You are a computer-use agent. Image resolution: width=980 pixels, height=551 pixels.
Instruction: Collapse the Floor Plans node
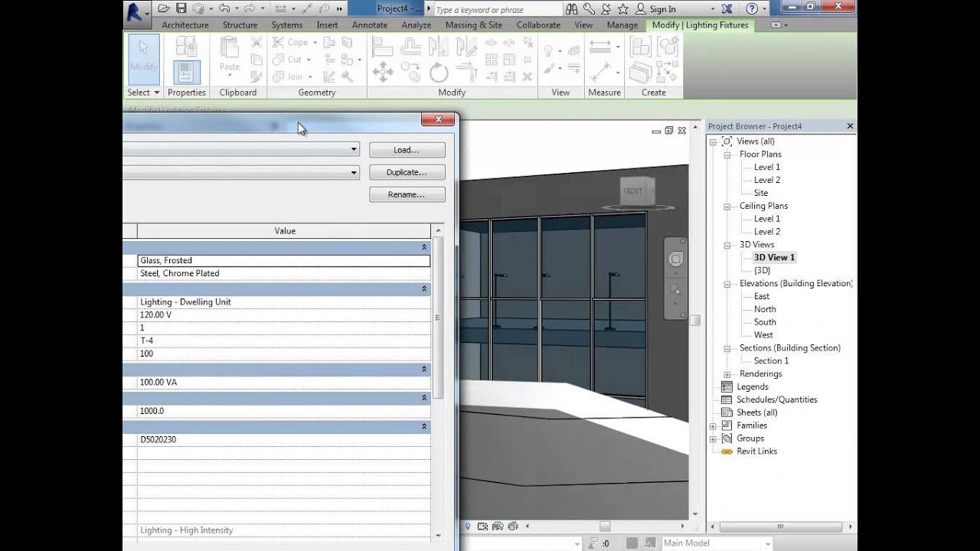point(727,155)
